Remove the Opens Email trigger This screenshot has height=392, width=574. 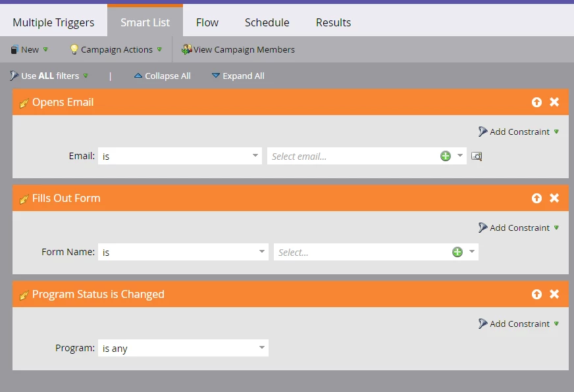coord(554,102)
